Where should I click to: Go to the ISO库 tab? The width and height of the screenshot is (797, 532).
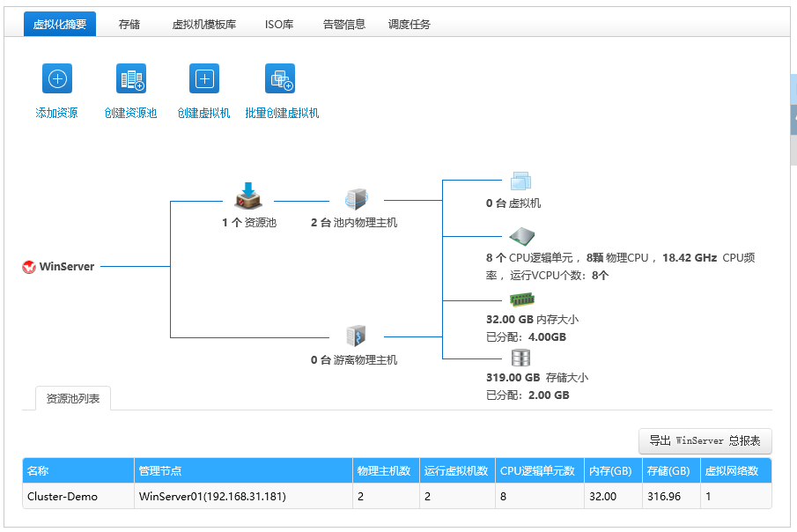point(279,24)
